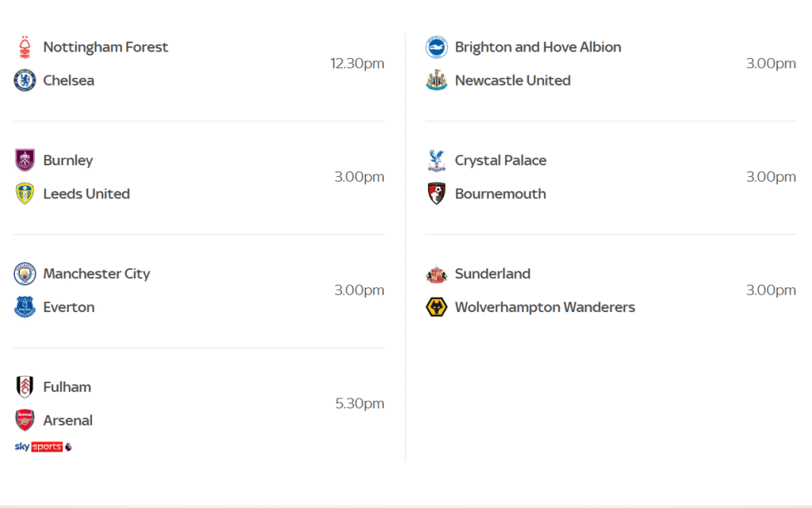
Task: Click the Brighton and Hove Albion badge
Action: click(437, 48)
